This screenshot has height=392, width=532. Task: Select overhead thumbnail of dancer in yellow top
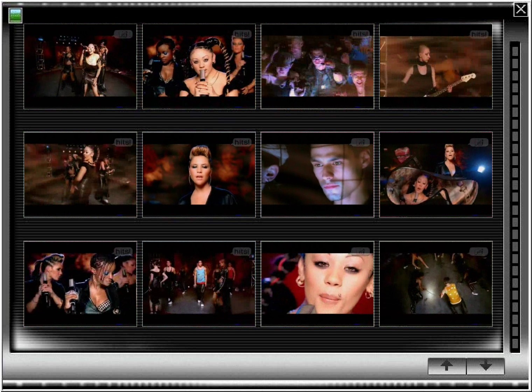[436, 284]
